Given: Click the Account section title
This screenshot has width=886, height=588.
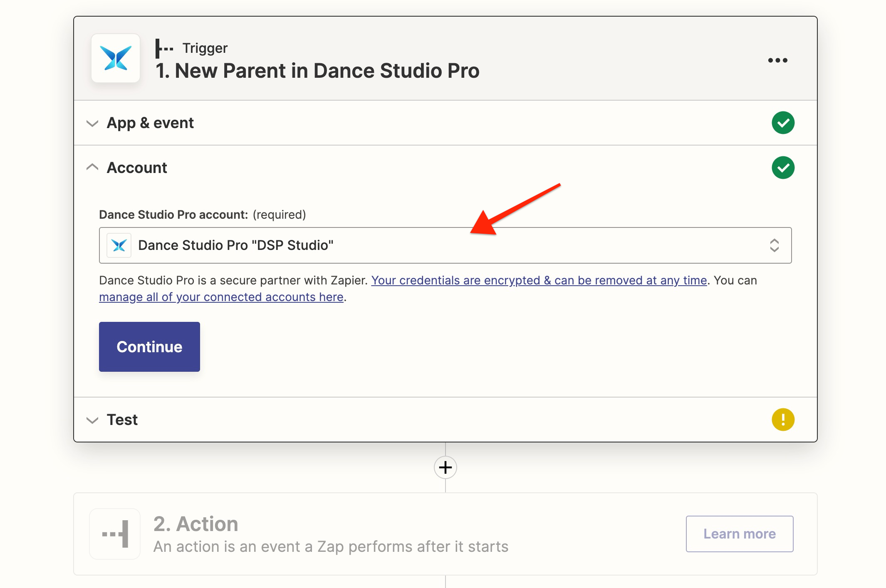Looking at the screenshot, I should (x=137, y=168).
